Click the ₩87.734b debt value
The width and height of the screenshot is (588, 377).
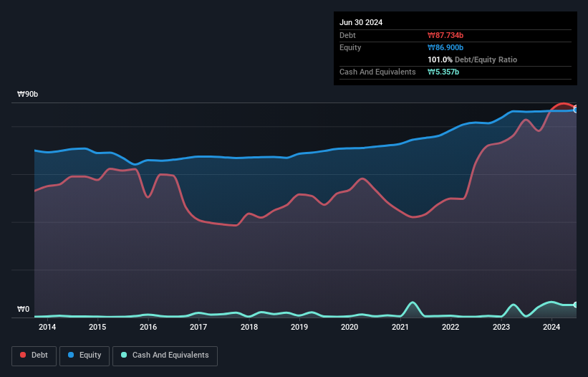point(445,35)
